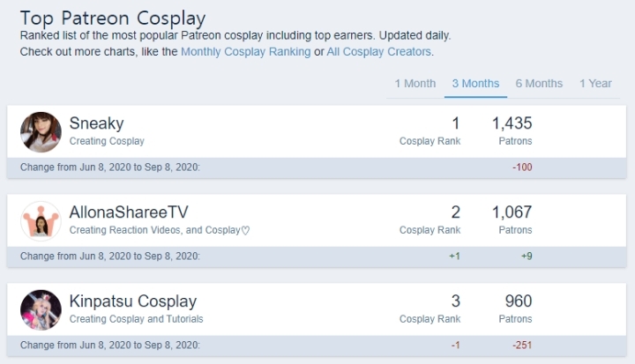Viewport: 635px width, 364px height.
Task: Select the 3 Months tab
Action: (475, 84)
